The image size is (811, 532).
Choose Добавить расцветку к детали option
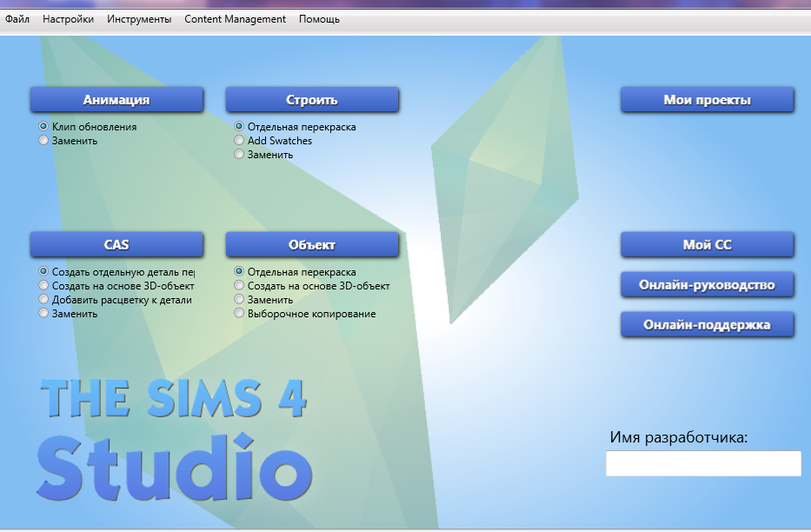pyautogui.click(x=43, y=300)
